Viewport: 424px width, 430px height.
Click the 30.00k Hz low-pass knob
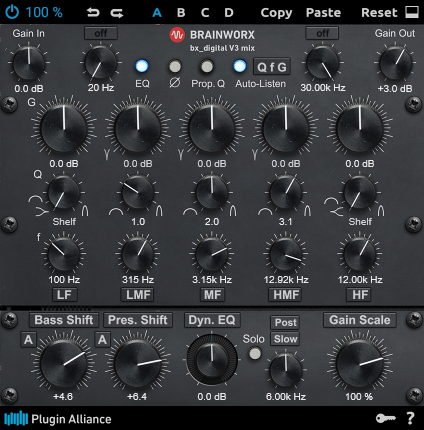[x=323, y=63]
